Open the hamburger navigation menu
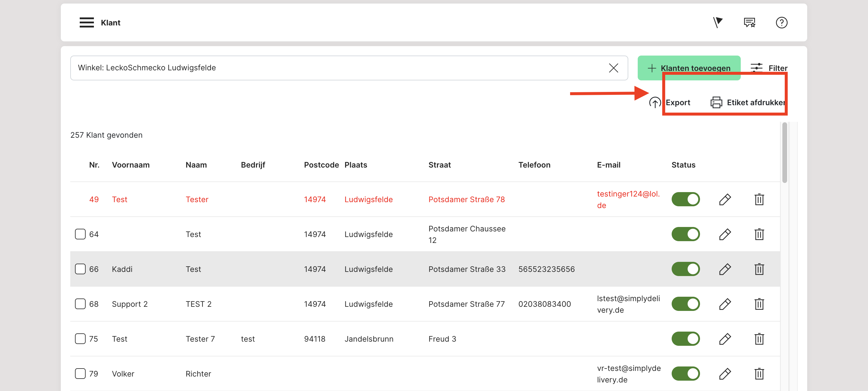 point(87,22)
